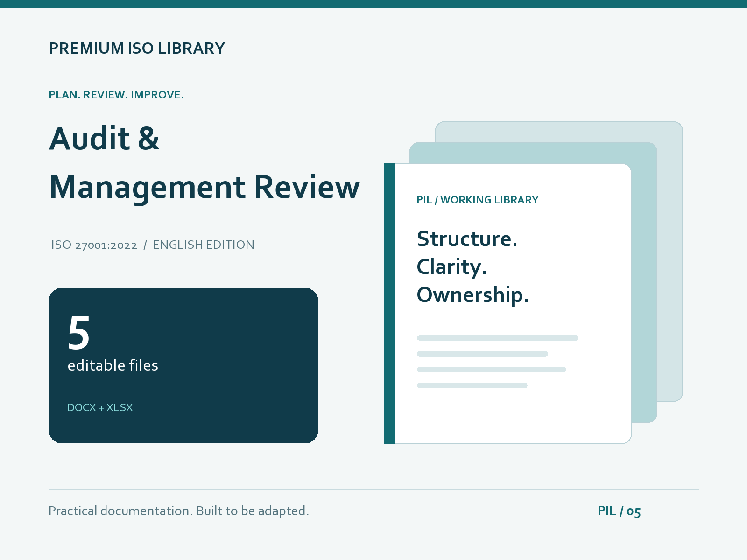Click the front white document page
The image size is (747, 560).
point(507,303)
